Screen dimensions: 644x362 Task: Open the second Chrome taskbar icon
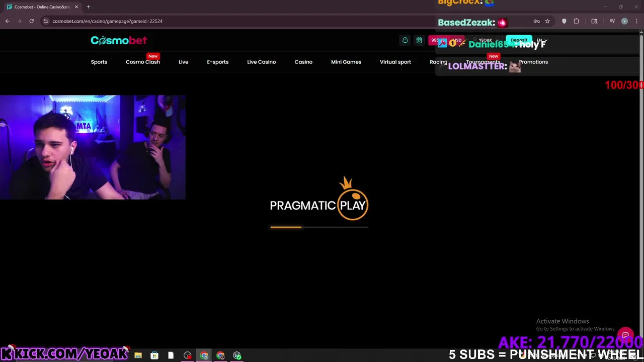pyautogui.click(x=220, y=355)
